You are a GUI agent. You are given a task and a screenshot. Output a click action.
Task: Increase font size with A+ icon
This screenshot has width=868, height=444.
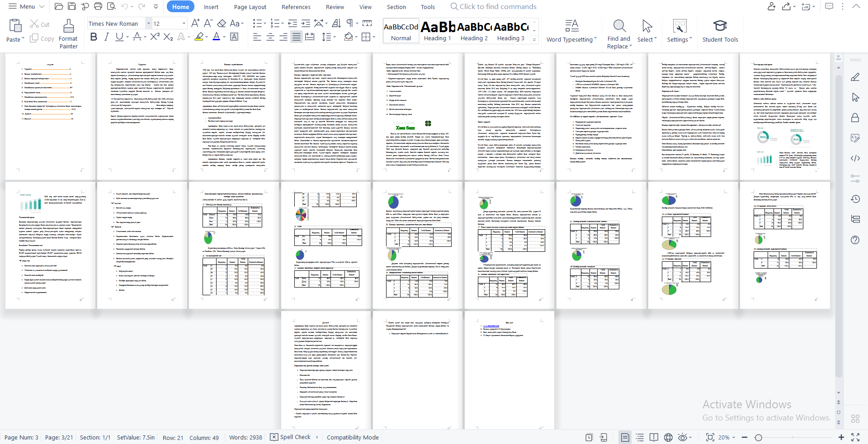pyautogui.click(x=195, y=23)
